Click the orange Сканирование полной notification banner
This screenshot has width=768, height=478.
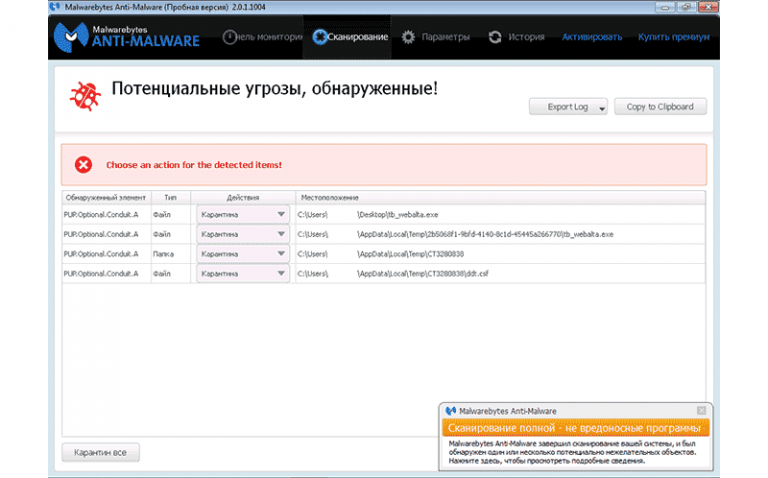576,428
